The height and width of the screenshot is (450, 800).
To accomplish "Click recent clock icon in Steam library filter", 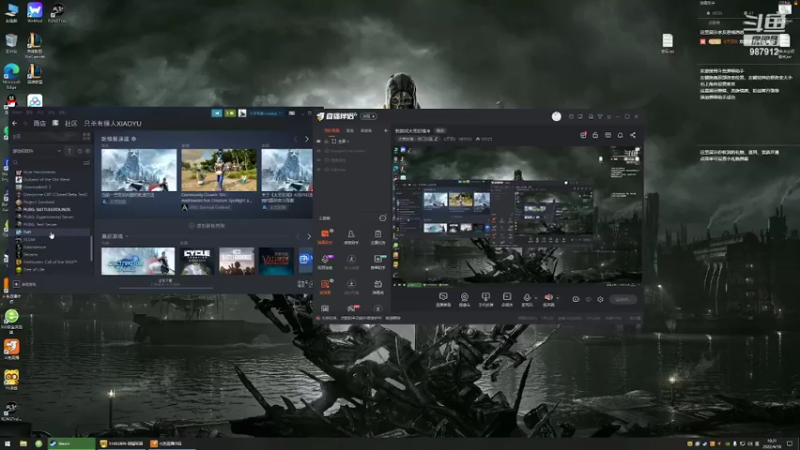I will 80,151.
